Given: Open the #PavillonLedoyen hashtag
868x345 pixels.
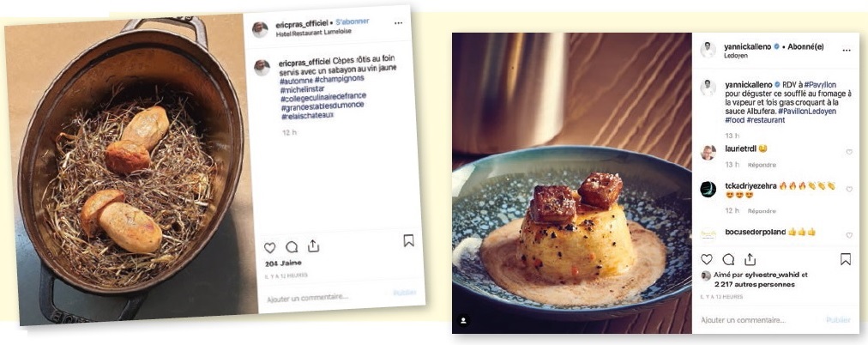Looking at the screenshot, I should 807,112.
